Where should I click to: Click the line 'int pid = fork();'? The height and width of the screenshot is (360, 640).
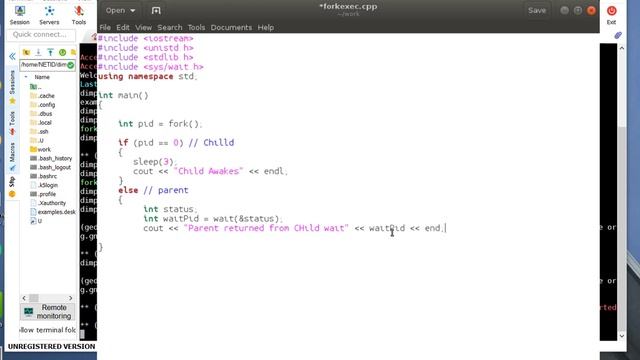pyautogui.click(x=160, y=124)
